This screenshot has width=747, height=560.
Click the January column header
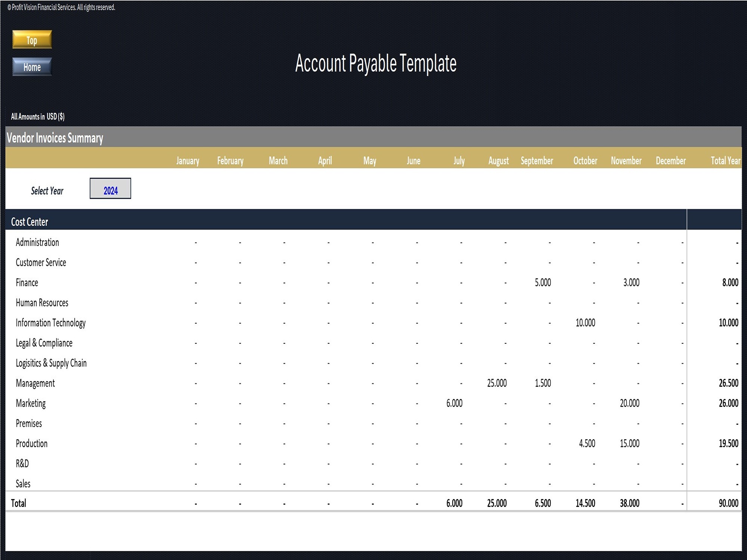coord(188,161)
